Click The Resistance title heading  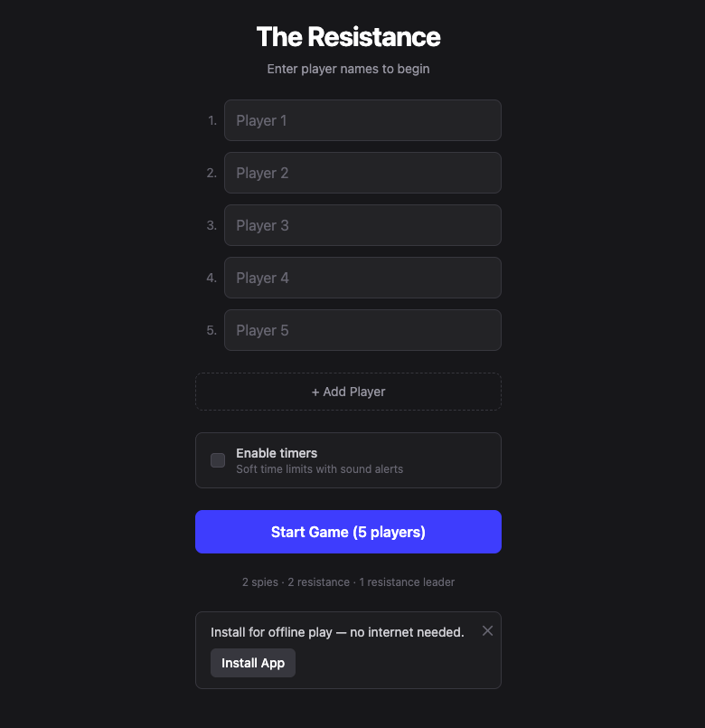(x=348, y=37)
